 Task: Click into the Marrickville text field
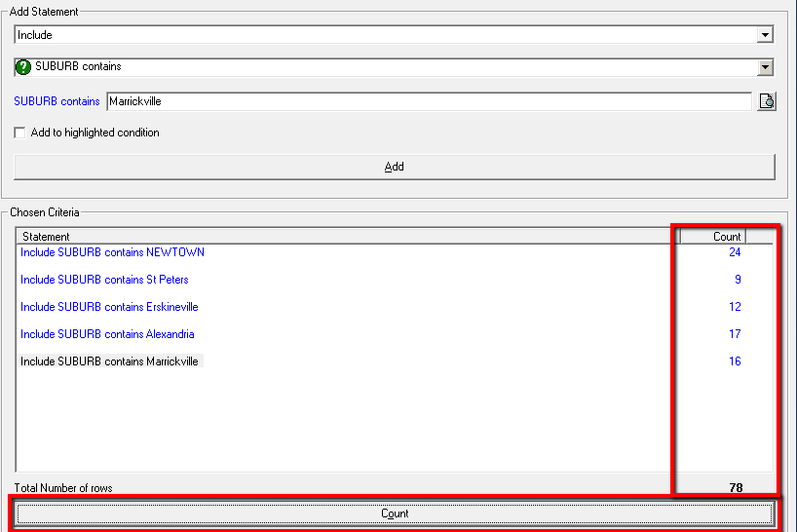click(x=429, y=101)
